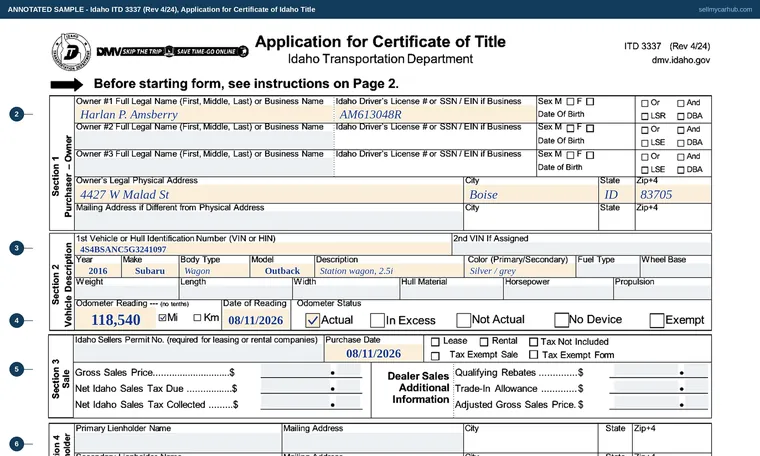
Task: Tick the And checkbox in Owner #1 row
Action: pyautogui.click(x=681, y=103)
